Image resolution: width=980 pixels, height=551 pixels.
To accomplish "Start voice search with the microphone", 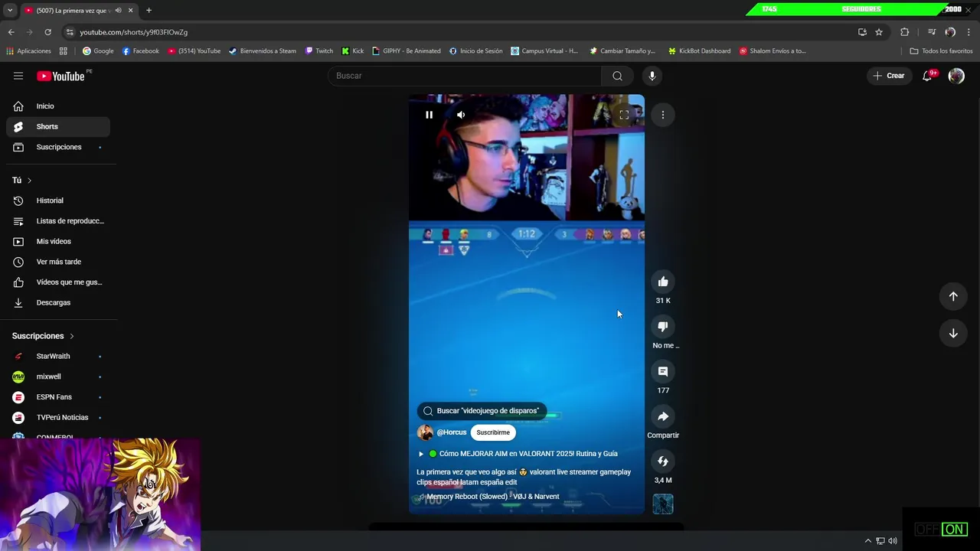I will 652,76.
